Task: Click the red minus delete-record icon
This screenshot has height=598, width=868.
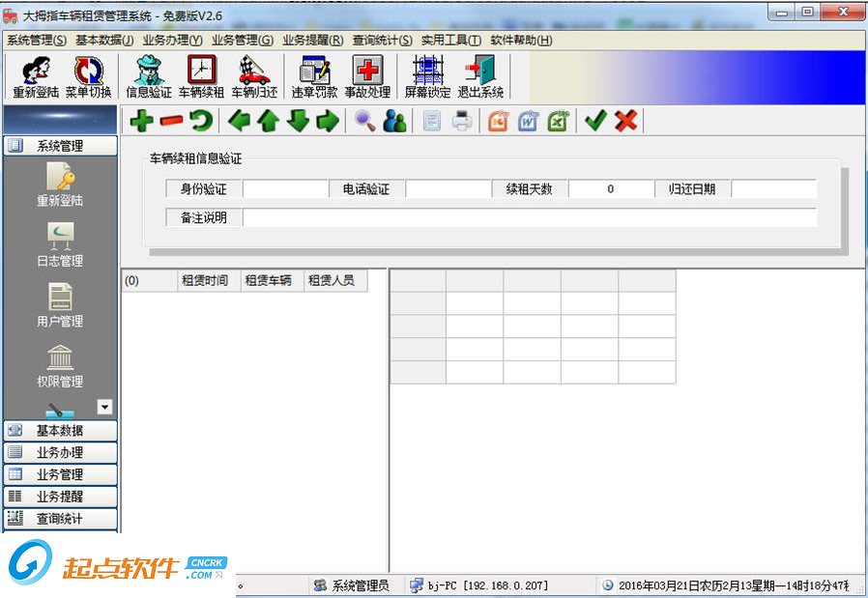Action: click(x=172, y=121)
